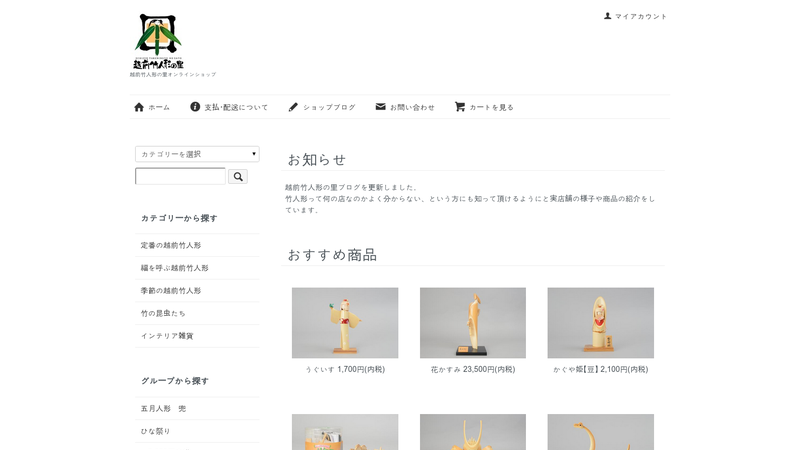Click the 越前竹人形の里ブログを更新しました notice text
This screenshot has height=450, width=800.
(351, 187)
